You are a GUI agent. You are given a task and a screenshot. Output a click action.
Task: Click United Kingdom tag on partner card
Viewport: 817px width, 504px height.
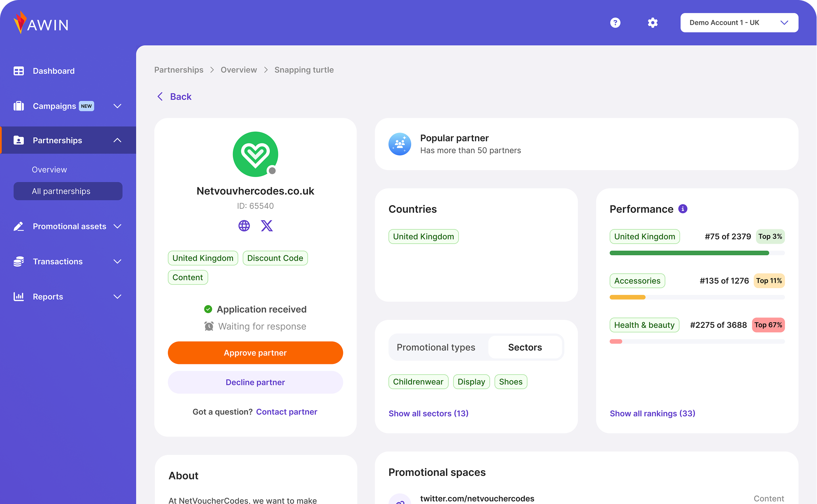(x=203, y=258)
